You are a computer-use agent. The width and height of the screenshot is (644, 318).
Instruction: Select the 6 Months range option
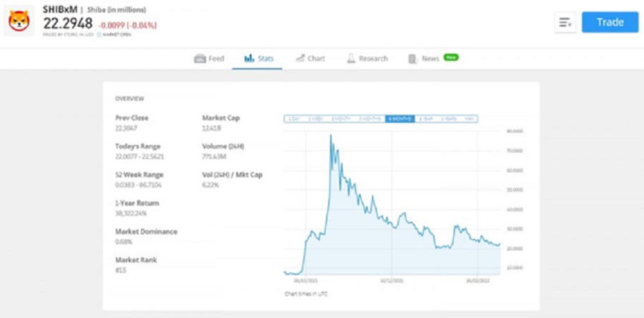[400, 119]
